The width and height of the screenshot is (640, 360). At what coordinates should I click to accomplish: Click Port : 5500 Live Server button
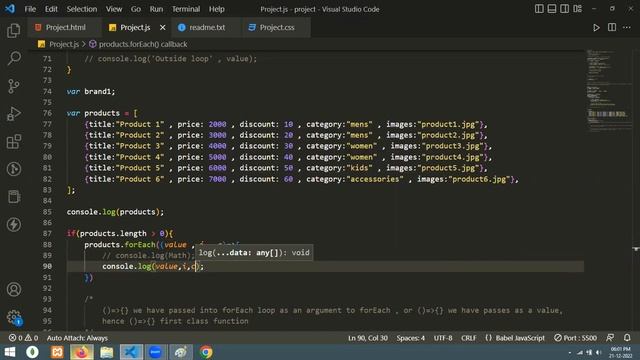[x=576, y=338]
